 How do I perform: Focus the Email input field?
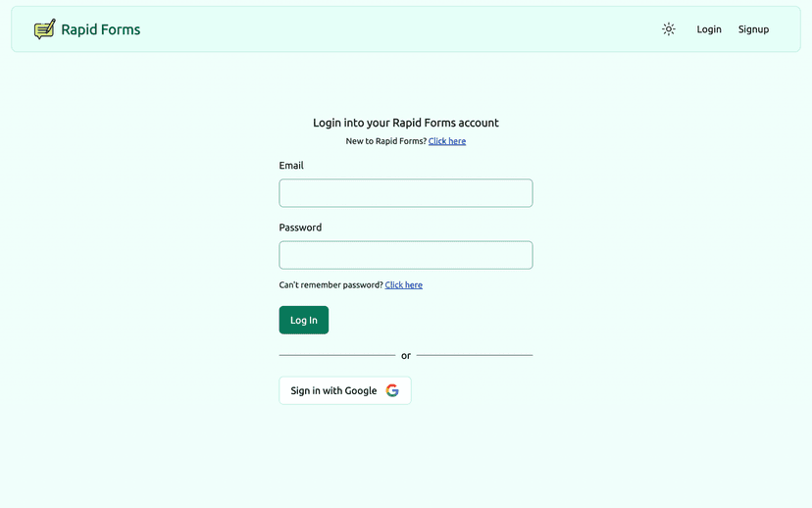406,193
